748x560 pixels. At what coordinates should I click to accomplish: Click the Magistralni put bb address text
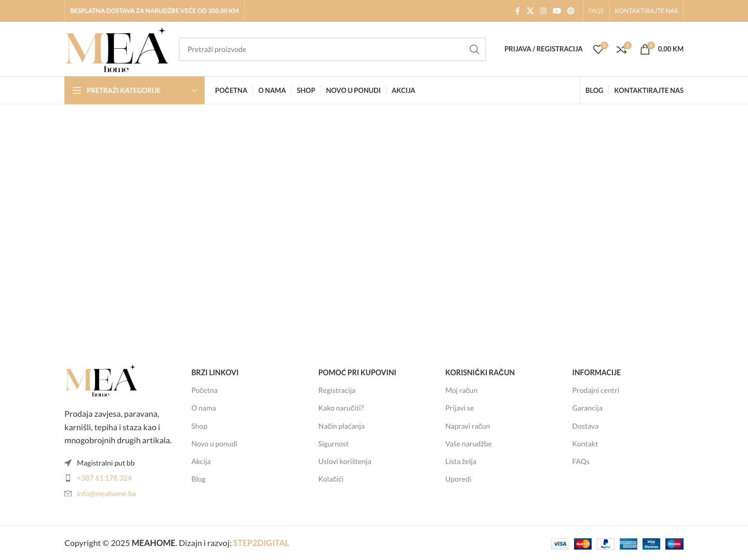point(106,463)
